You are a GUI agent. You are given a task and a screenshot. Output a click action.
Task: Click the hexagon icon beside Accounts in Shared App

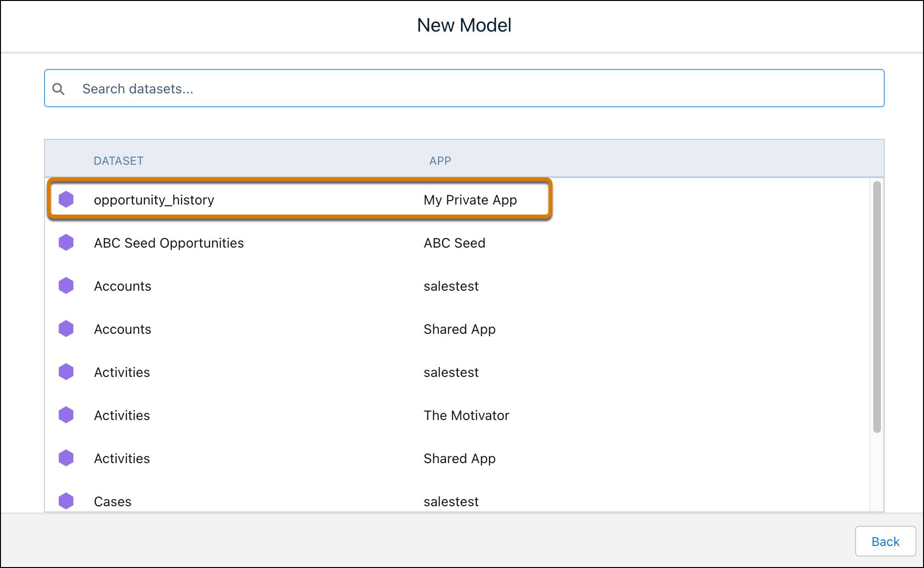66,329
